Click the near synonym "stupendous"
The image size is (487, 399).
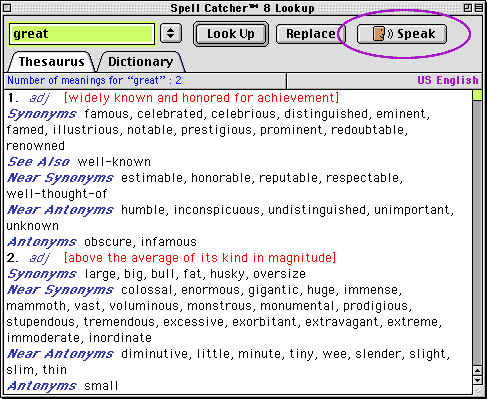[40, 322]
